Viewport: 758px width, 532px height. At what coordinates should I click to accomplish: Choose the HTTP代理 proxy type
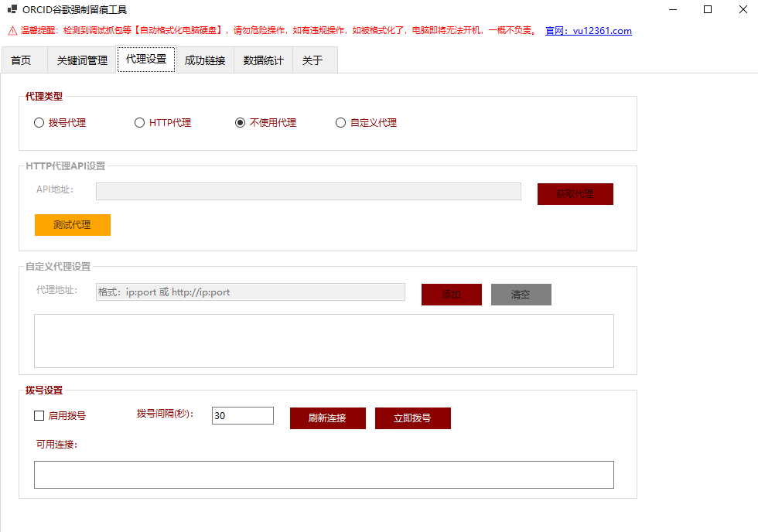click(x=140, y=122)
